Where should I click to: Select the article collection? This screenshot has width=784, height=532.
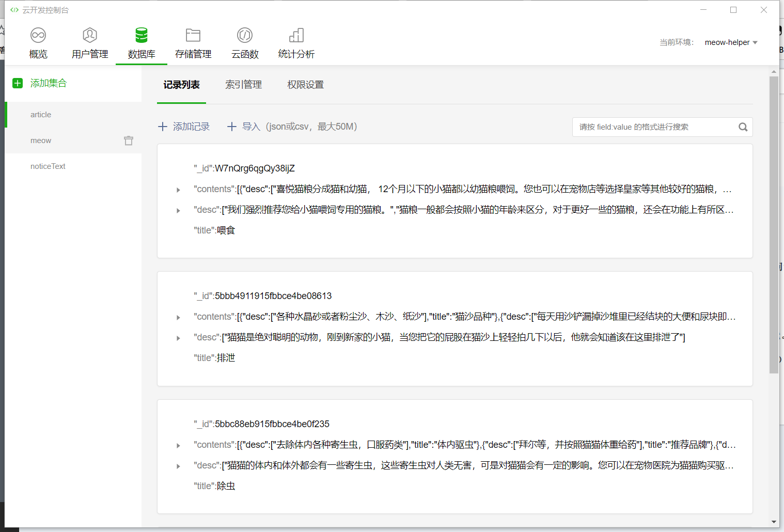[73, 115]
